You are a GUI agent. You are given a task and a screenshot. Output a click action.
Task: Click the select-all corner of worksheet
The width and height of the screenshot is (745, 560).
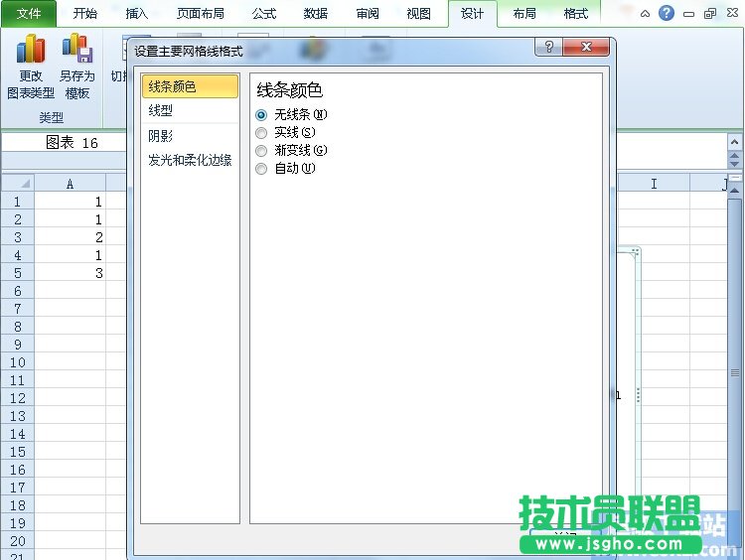click(17, 184)
